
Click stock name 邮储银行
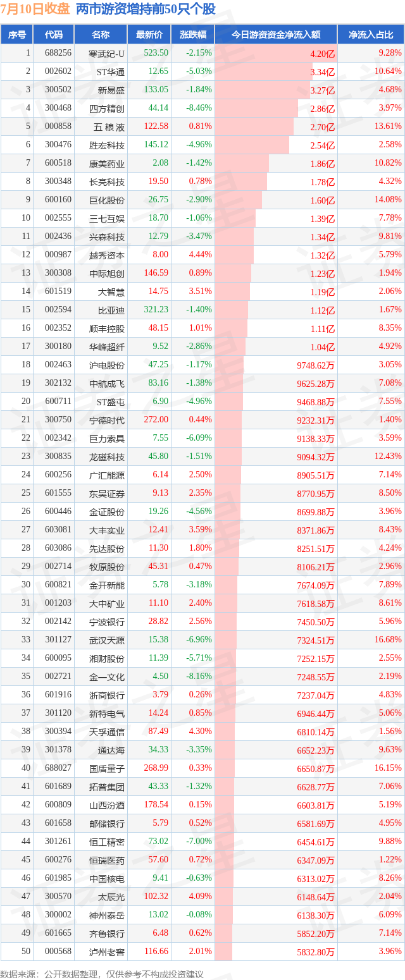click(x=107, y=823)
